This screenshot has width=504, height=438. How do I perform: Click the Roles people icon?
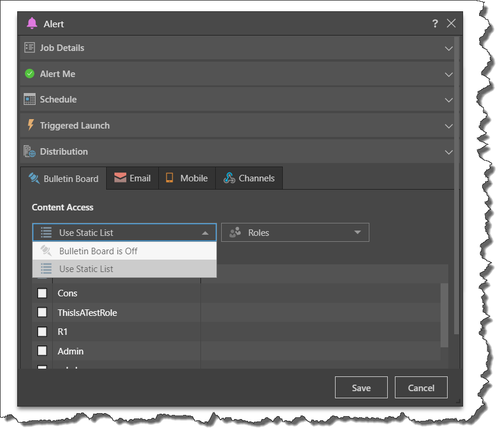tap(235, 233)
